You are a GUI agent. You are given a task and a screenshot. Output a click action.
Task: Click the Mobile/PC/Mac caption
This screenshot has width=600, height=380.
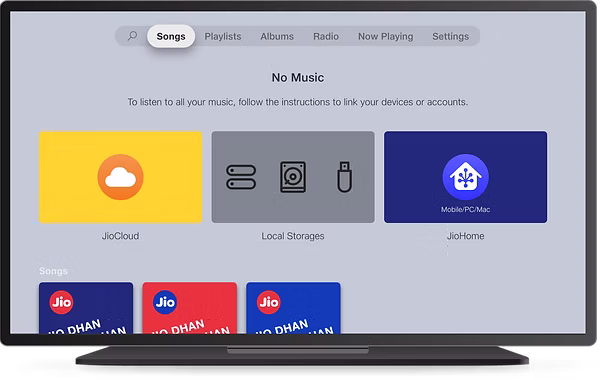click(465, 209)
